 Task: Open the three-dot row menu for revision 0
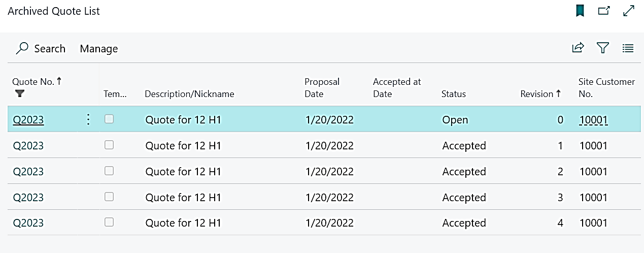(88, 120)
